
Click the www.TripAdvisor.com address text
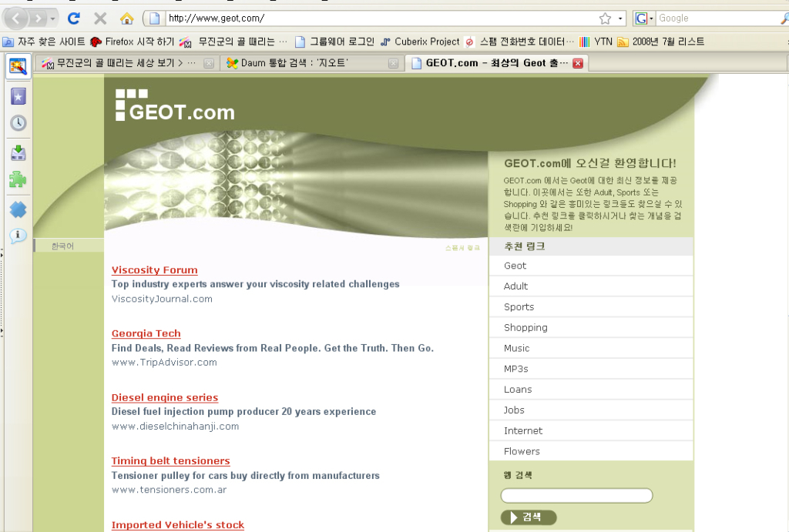pos(164,362)
